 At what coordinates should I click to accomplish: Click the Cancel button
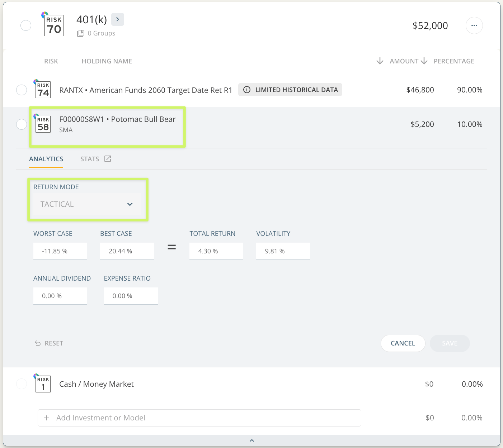pyautogui.click(x=403, y=343)
